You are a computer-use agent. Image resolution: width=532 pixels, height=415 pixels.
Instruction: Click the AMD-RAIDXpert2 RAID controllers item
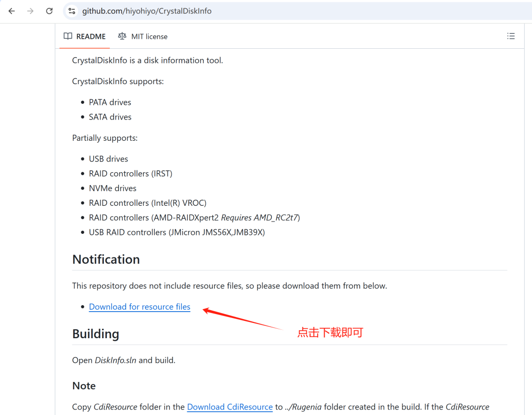(195, 218)
